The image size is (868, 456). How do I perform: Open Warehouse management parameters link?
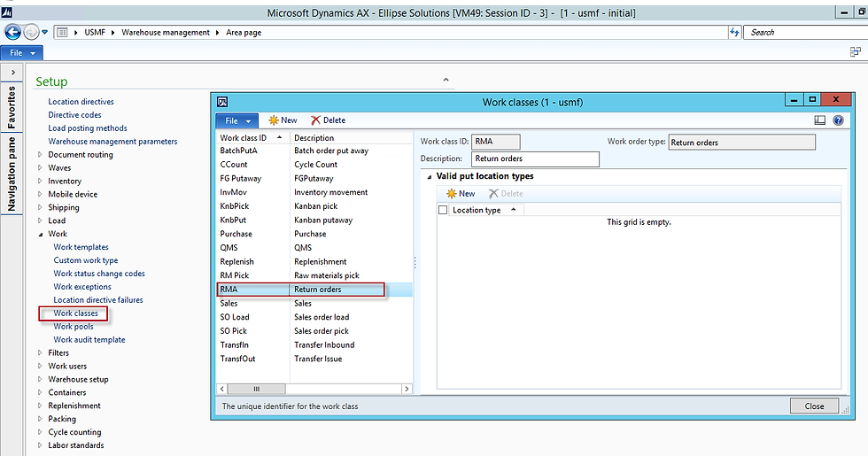click(x=112, y=141)
